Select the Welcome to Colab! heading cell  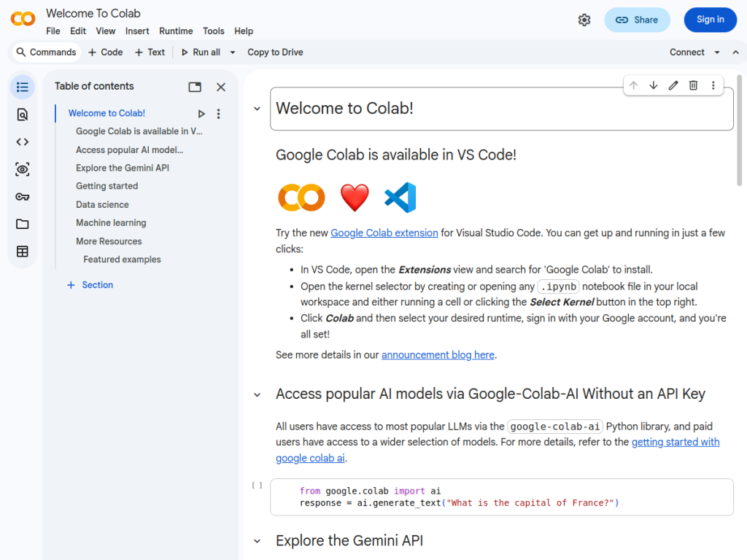pyautogui.click(x=502, y=109)
